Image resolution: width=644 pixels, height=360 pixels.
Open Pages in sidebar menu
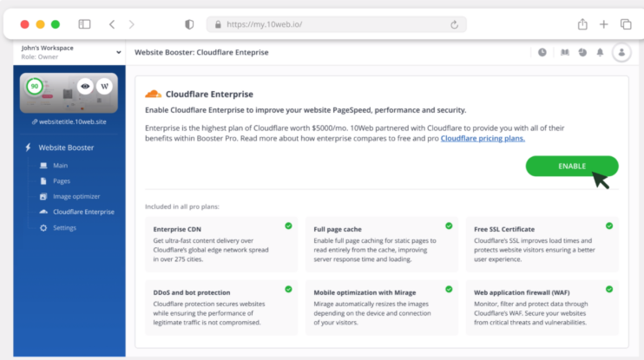pyautogui.click(x=62, y=181)
